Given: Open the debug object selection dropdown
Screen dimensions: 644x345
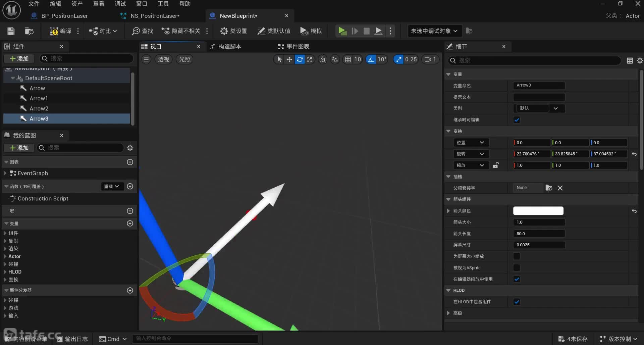Looking at the screenshot, I should 434,31.
